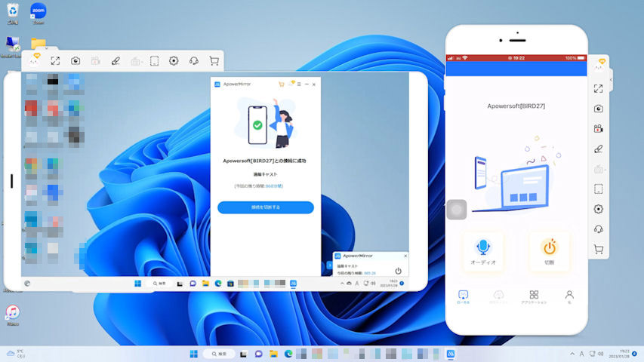
Task: Open Start menu on host Windows taskbar
Action: [194, 354]
